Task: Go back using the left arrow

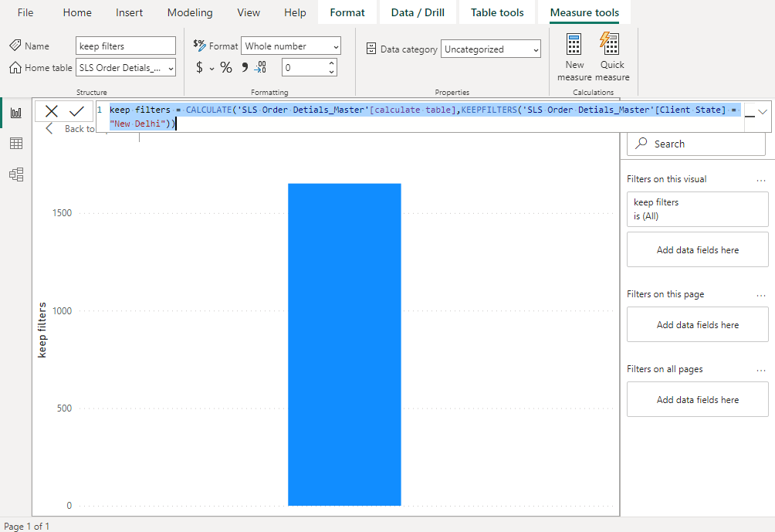Action: tap(49, 128)
